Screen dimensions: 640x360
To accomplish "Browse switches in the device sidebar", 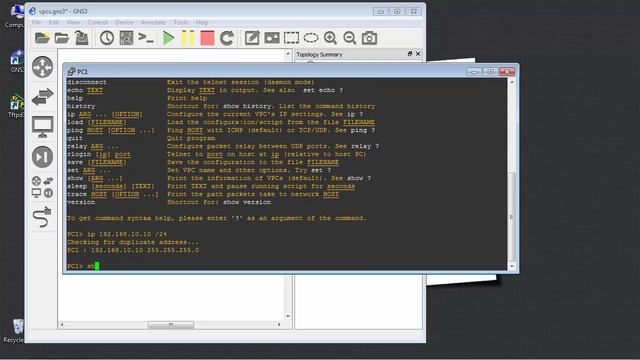I will point(42,97).
